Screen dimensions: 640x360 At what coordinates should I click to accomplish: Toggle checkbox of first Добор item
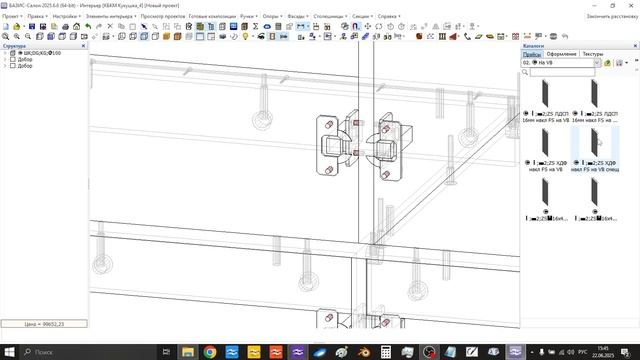coord(13,59)
